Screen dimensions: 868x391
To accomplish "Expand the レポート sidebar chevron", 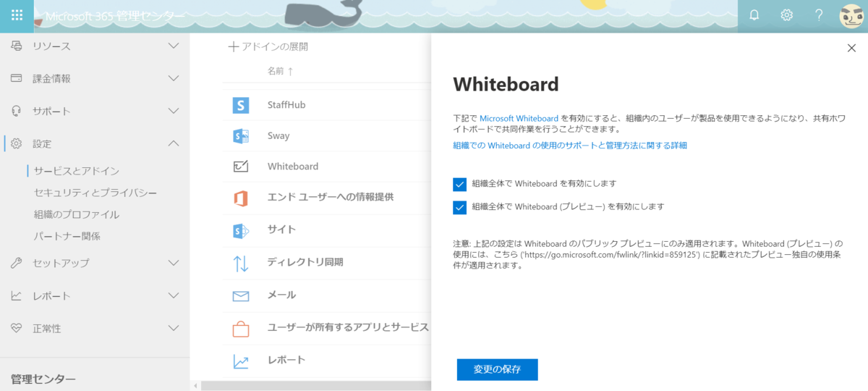I will (174, 295).
